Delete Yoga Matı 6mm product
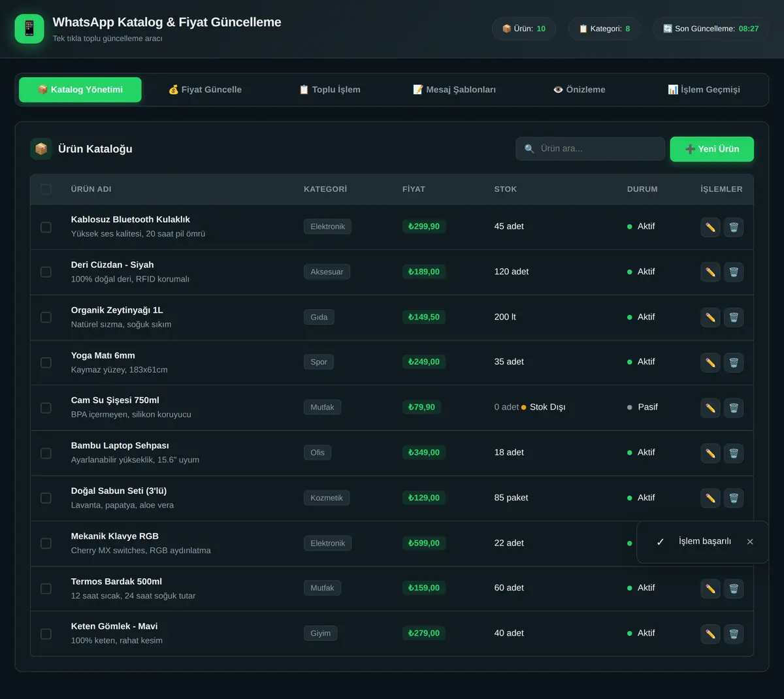Viewport: 784px width, 699px height. tap(734, 363)
